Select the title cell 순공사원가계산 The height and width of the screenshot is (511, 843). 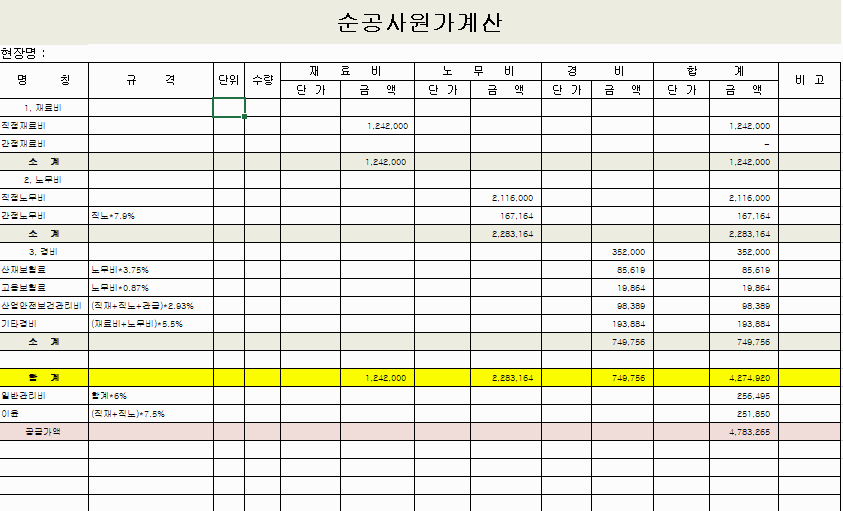(420, 23)
